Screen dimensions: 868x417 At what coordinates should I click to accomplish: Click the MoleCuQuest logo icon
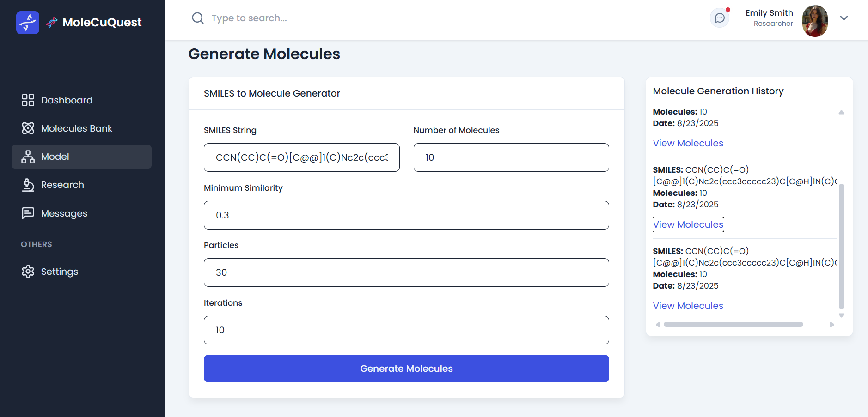pyautogui.click(x=28, y=22)
